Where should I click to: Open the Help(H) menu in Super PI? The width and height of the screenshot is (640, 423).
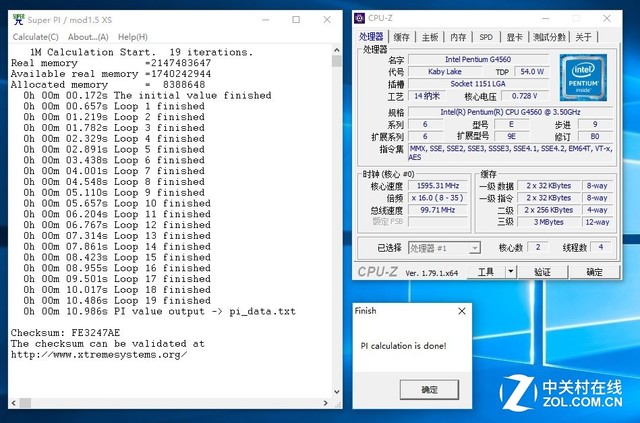133,37
